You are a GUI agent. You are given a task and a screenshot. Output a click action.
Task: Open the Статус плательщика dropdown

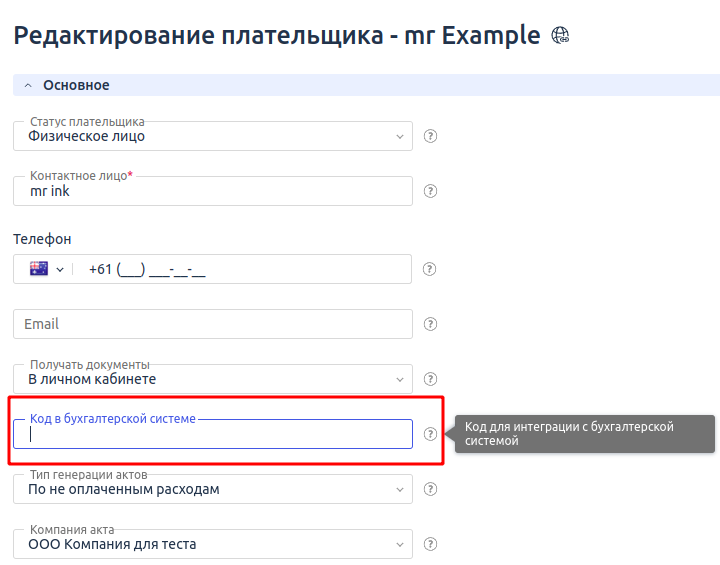212,136
